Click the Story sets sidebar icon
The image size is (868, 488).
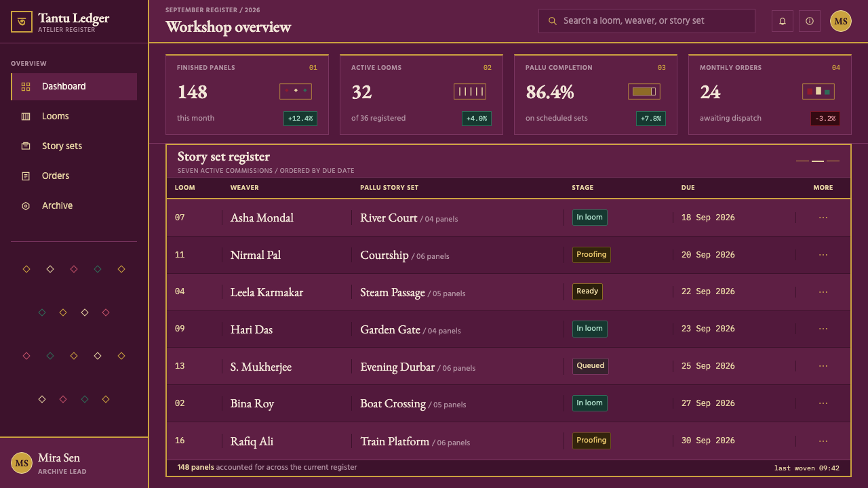click(x=26, y=146)
